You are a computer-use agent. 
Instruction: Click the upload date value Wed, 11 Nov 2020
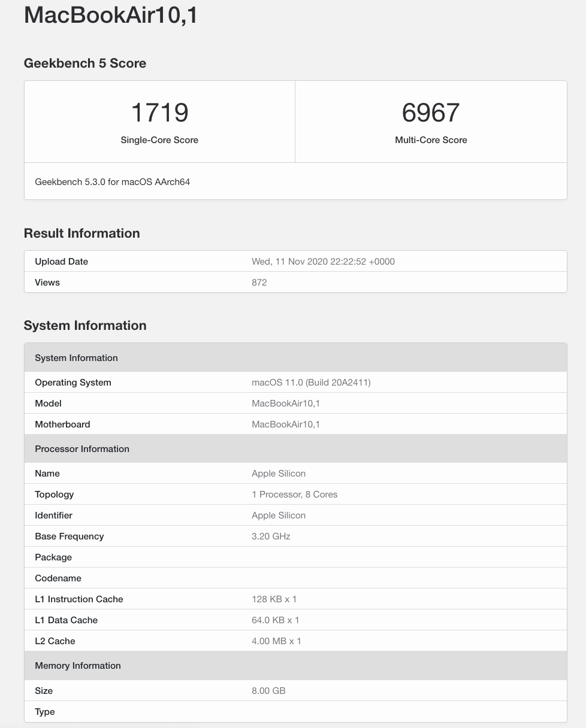323,262
